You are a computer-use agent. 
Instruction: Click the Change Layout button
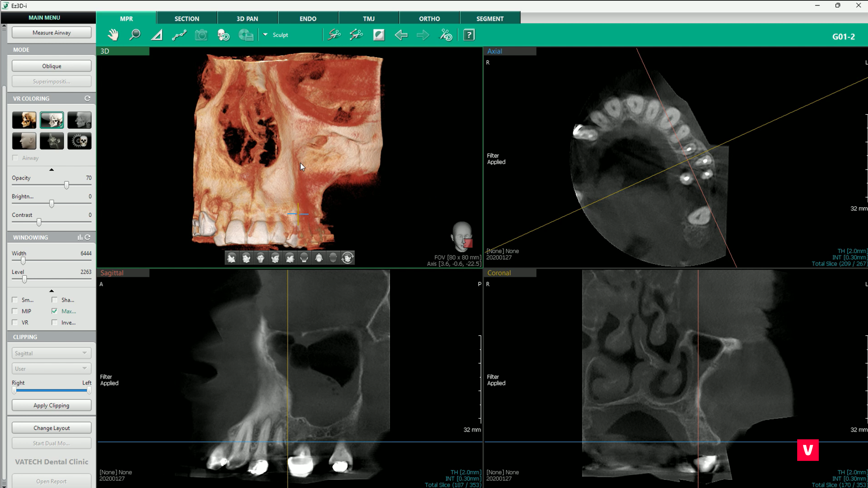coord(51,428)
